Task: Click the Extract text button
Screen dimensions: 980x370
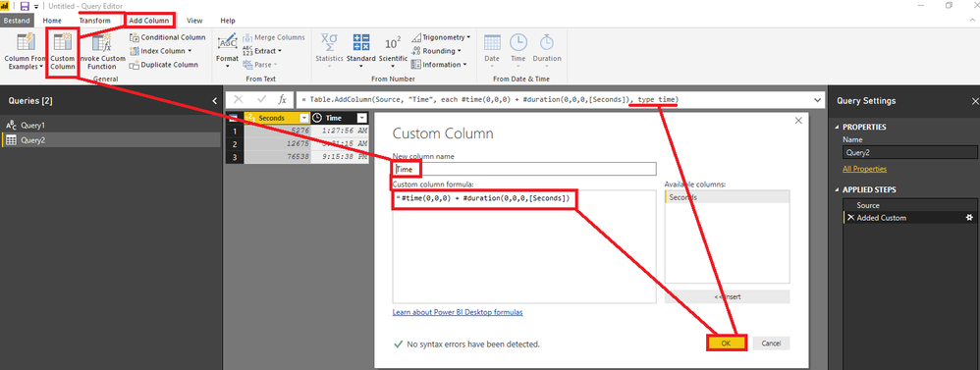Action: [x=262, y=51]
